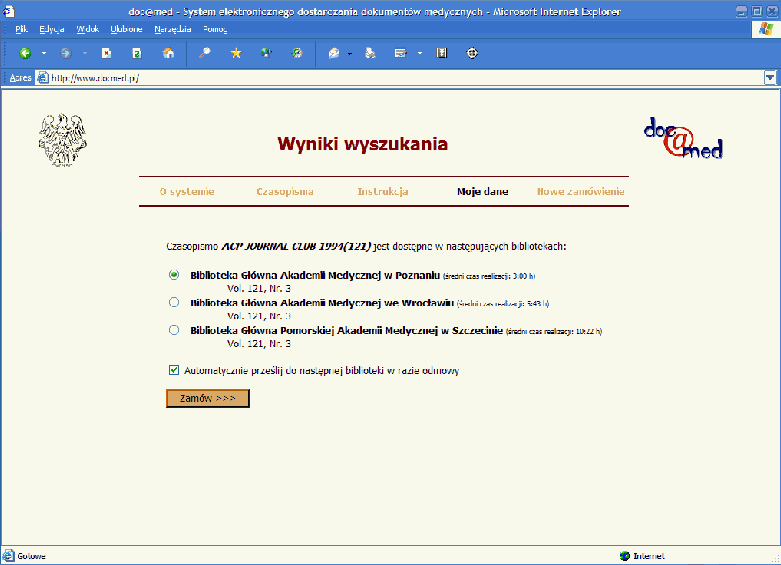Open the 'Nowe zamówienie' link
Screen dimensions: 781x565
tap(581, 191)
